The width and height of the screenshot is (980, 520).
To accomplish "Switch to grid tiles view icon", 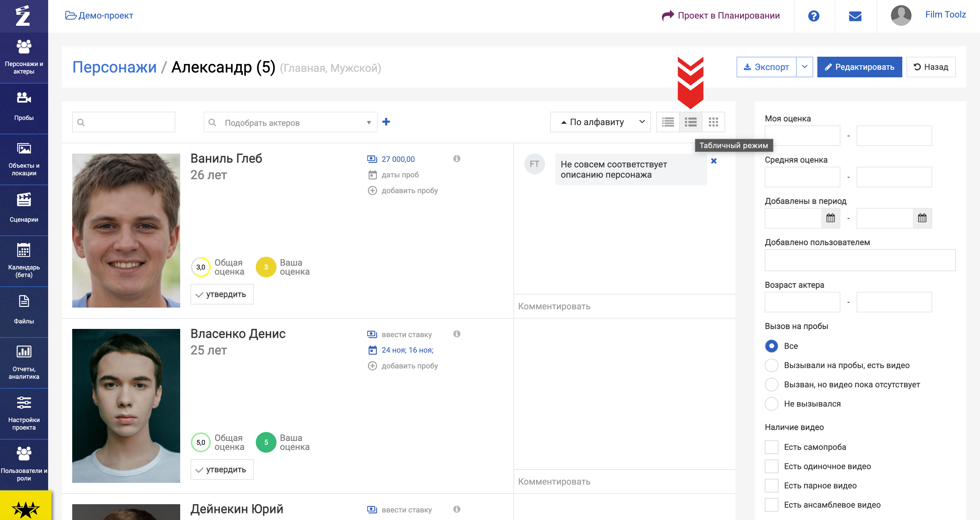I will (713, 122).
